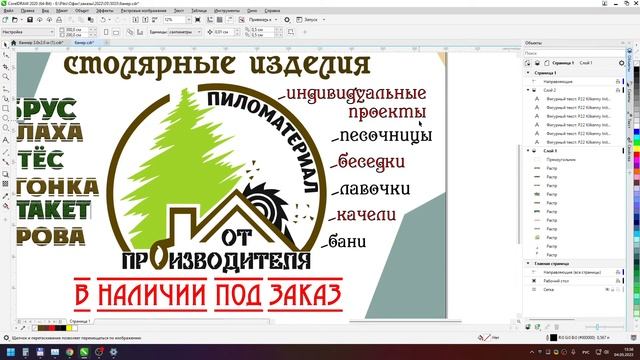Select the Interactive Fill tool in the toolbox
Viewport: 640px width, 360px height.
pos(6,206)
